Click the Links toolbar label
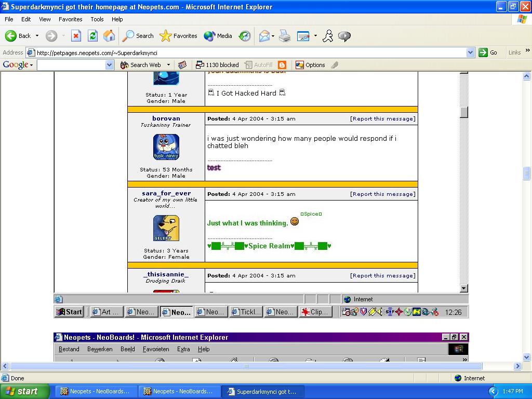This screenshot has height=399, width=532. click(x=514, y=52)
